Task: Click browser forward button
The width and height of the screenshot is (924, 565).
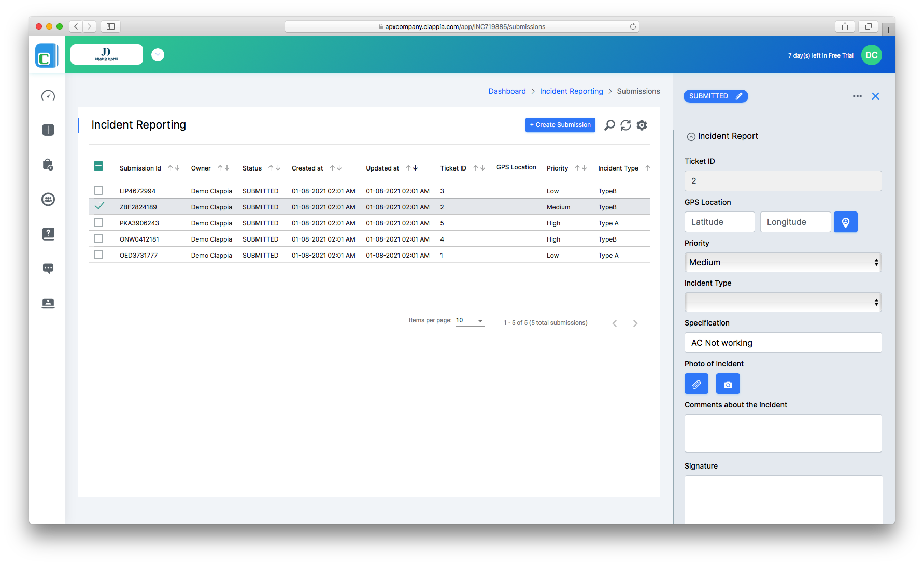Action: click(x=90, y=26)
